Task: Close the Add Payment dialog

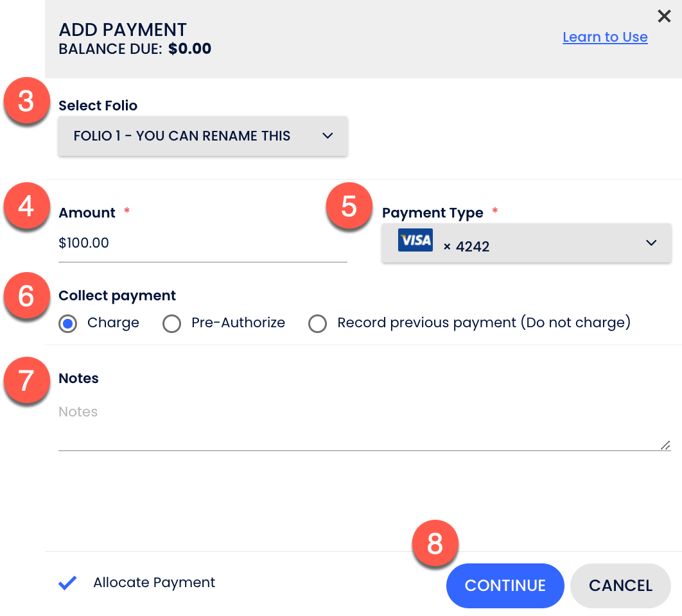Action: click(x=664, y=16)
